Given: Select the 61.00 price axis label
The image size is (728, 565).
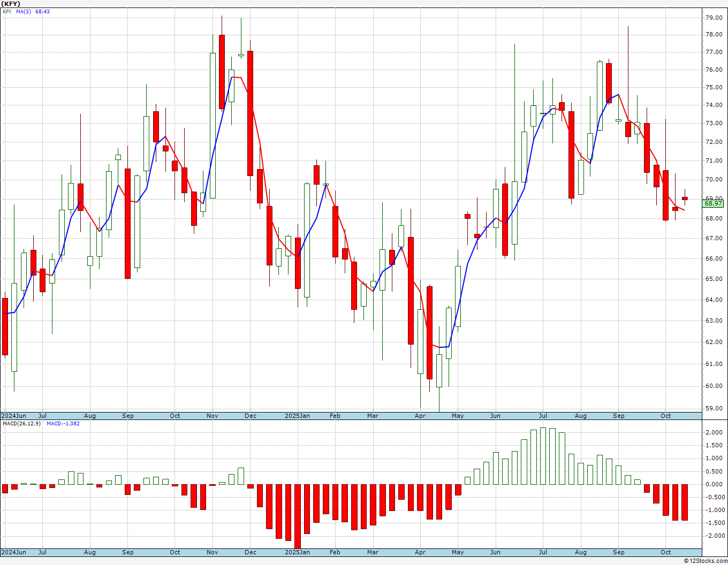Looking at the screenshot, I should (x=714, y=364).
